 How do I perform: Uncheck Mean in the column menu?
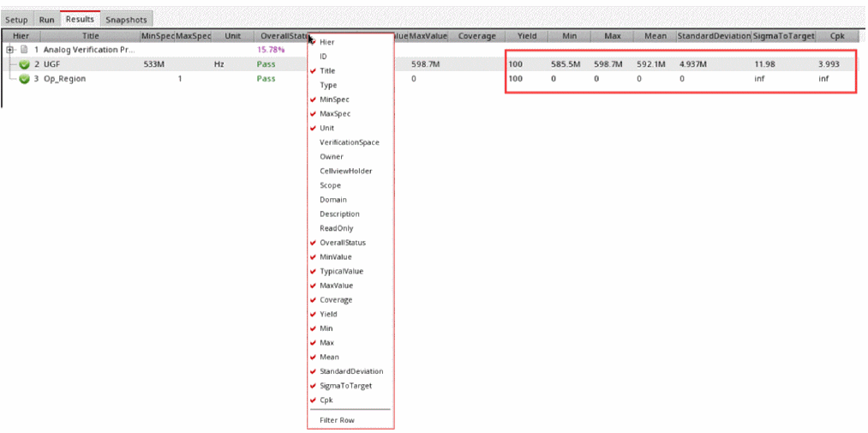click(x=350, y=358)
